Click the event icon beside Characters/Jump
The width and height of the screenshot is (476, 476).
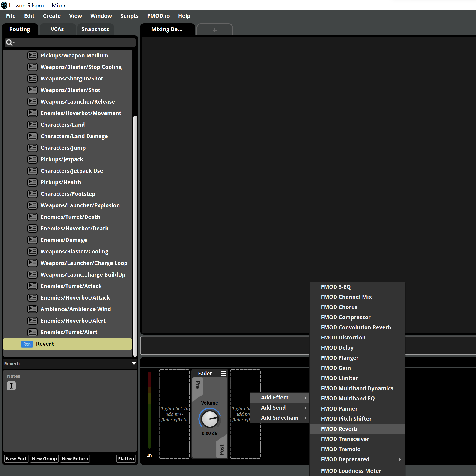(x=32, y=148)
